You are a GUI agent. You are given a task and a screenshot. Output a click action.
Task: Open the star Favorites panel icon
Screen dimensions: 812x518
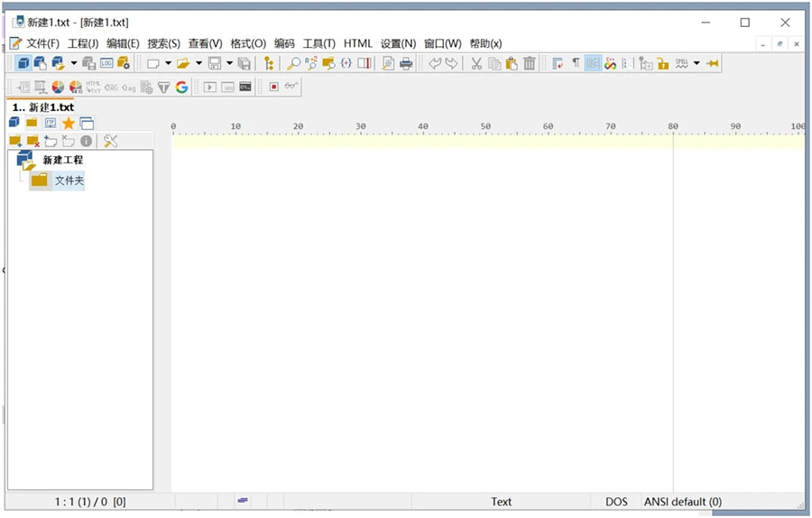(x=68, y=123)
